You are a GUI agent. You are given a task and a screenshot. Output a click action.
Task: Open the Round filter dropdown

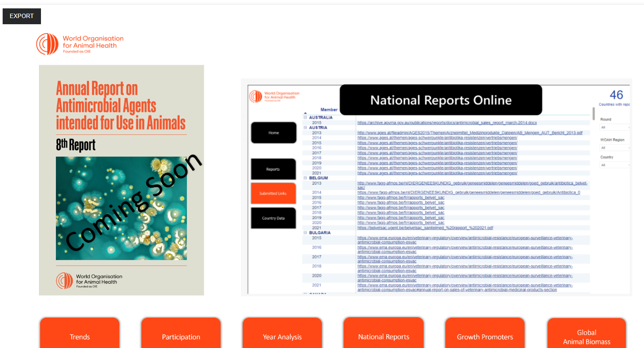coord(615,127)
